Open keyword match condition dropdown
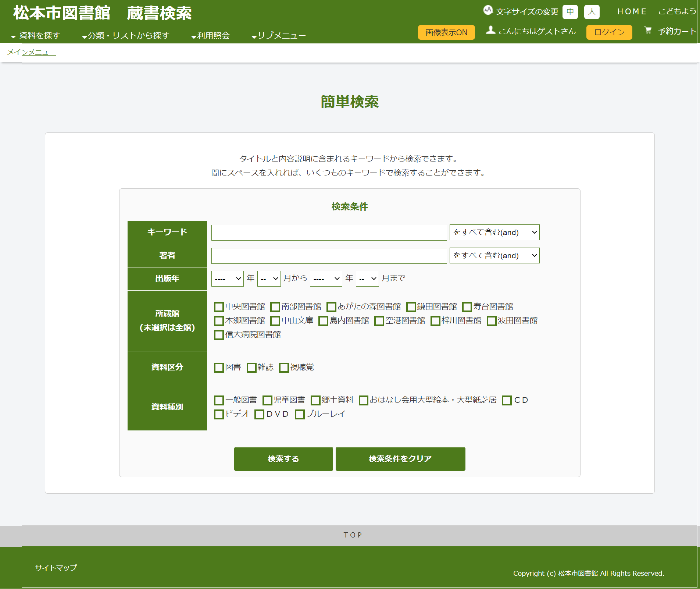700x589 pixels. click(494, 233)
